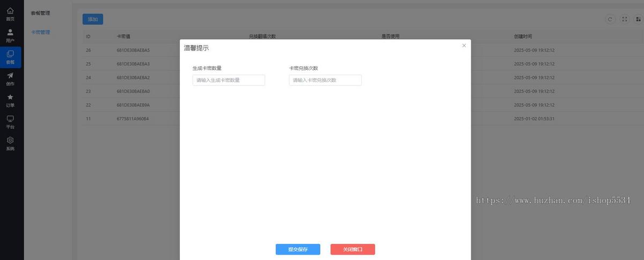Select card key 6775811A96084
This screenshot has width=644, height=260.
(133, 119)
